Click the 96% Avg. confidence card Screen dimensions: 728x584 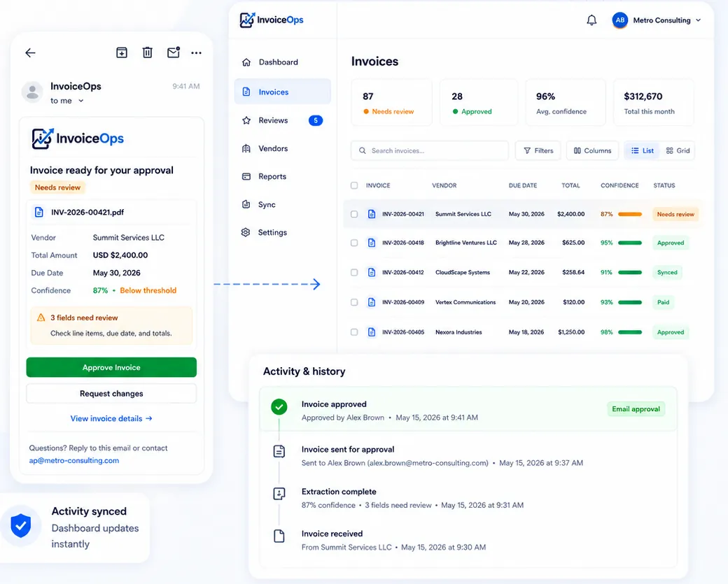click(566, 103)
